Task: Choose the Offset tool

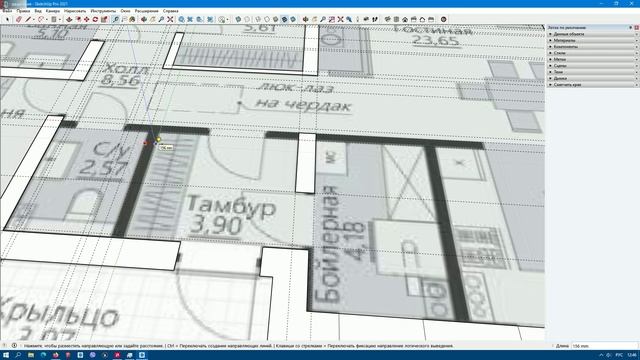Action: (x=78, y=19)
